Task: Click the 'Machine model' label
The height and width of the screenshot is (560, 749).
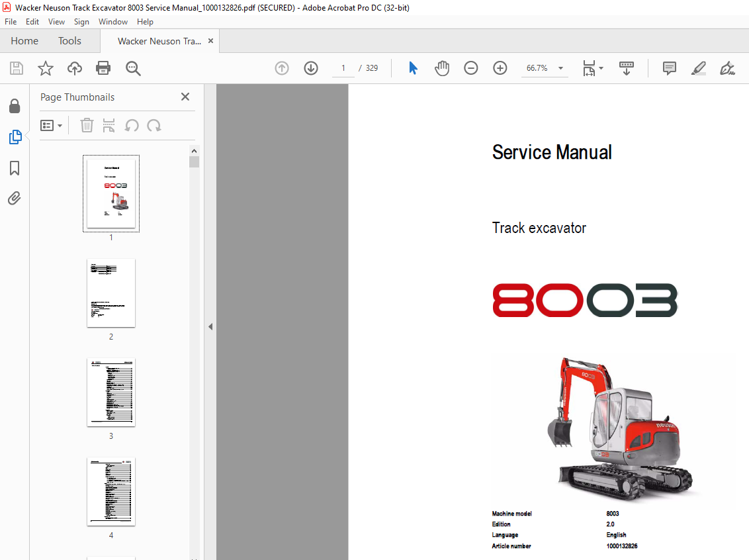Action: [511, 514]
